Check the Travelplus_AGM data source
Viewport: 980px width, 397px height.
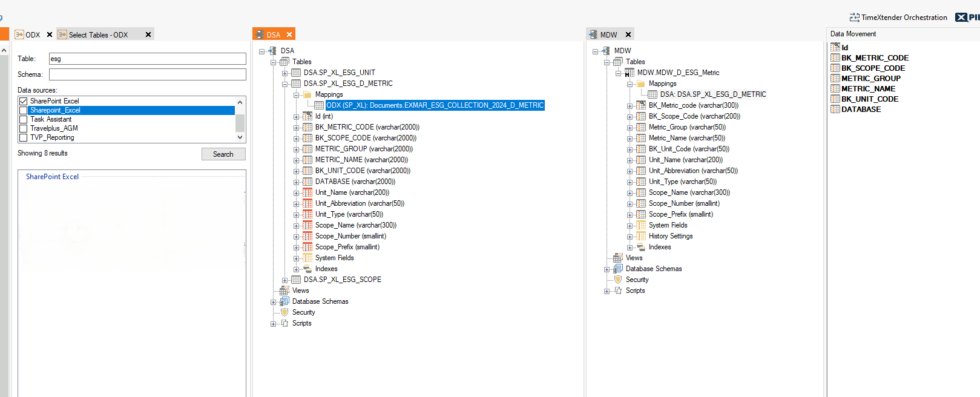[24, 128]
